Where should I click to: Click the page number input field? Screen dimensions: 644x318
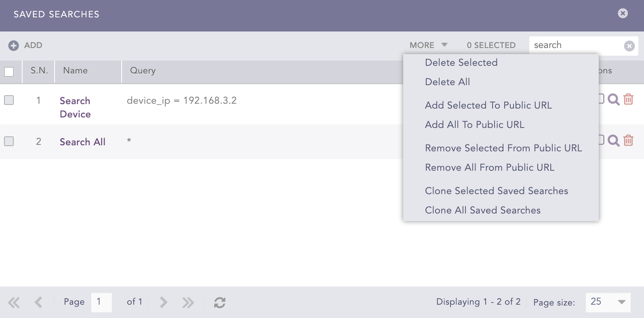[x=101, y=302]
